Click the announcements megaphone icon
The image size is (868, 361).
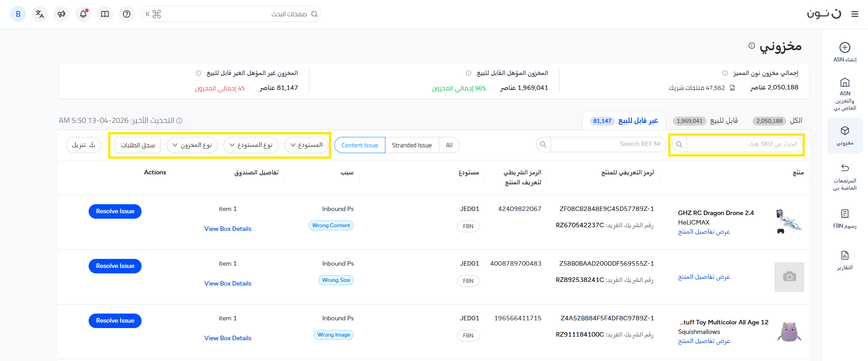coord(62,14)
